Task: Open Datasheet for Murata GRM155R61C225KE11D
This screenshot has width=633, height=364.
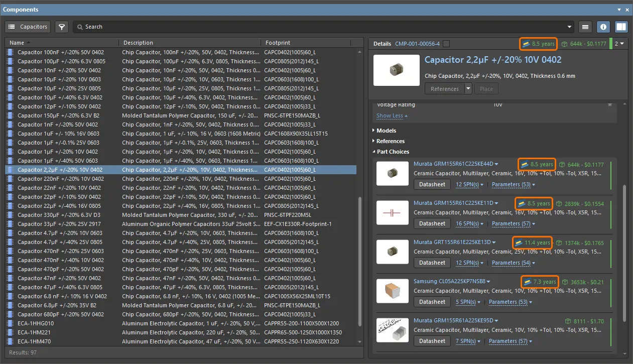Action: coord(432,223)
